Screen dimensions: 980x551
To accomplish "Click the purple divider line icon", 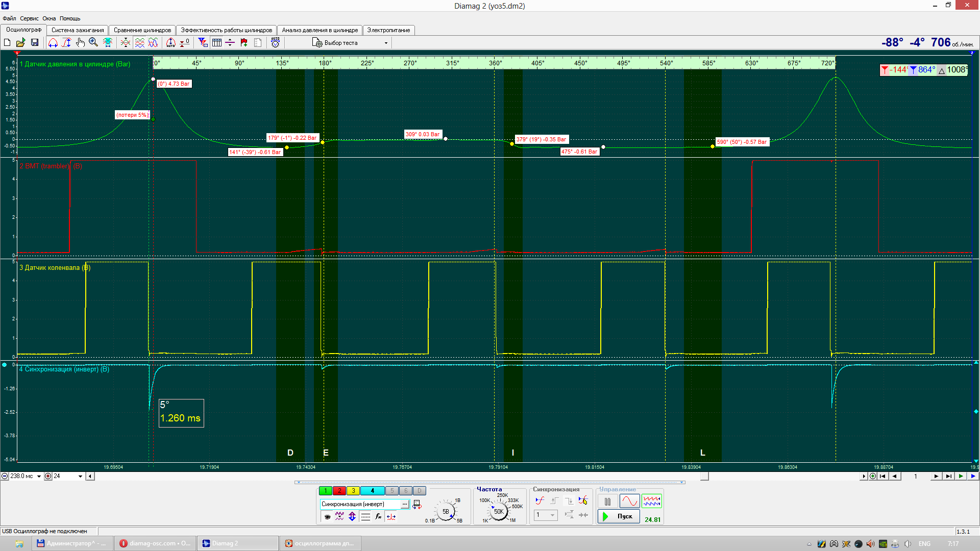I will coord(230,43).
